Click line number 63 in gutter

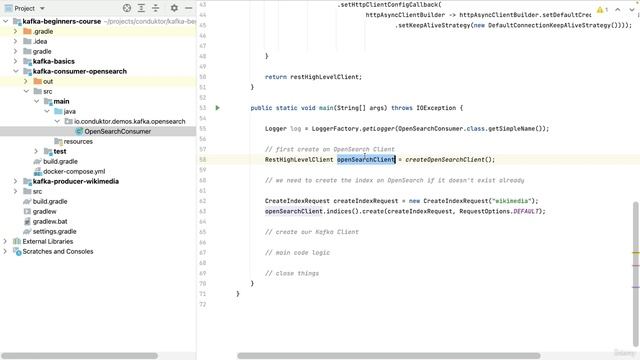pos(203,211)
